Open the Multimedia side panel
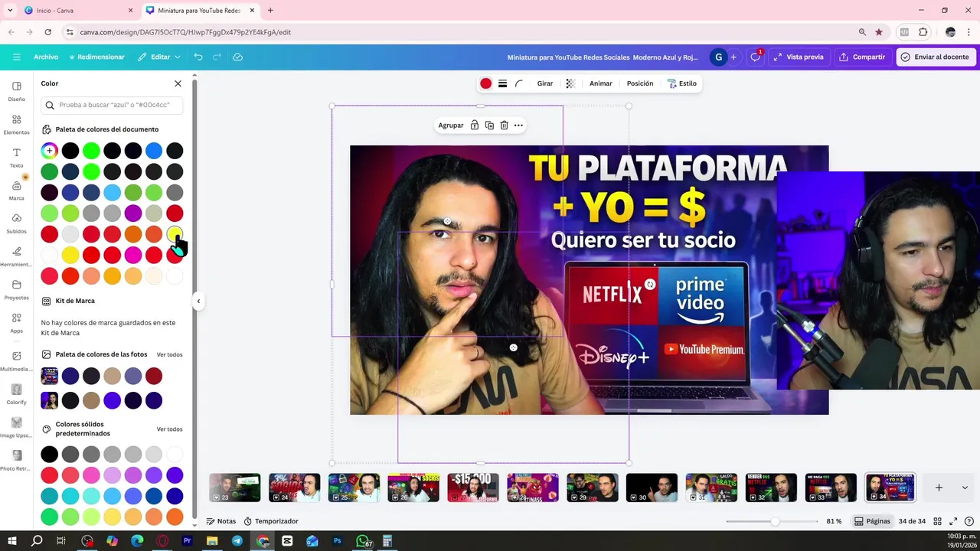The height and width of the screenshot is (551, 980). click(x=16, y=360)
